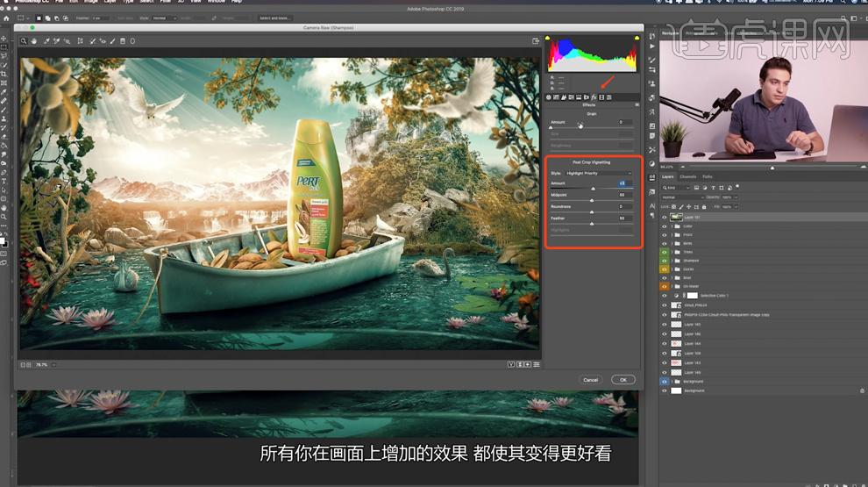Screen dimensions: 868x487
Task: Click vignette Amount slider handle
Action: [593, 189]
